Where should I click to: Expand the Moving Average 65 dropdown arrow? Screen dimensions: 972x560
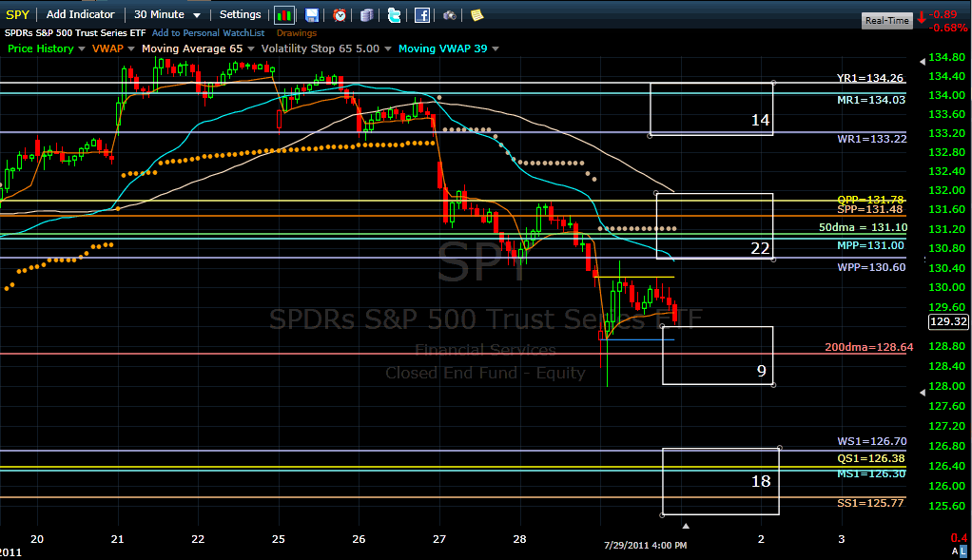(x=251, y=48)
